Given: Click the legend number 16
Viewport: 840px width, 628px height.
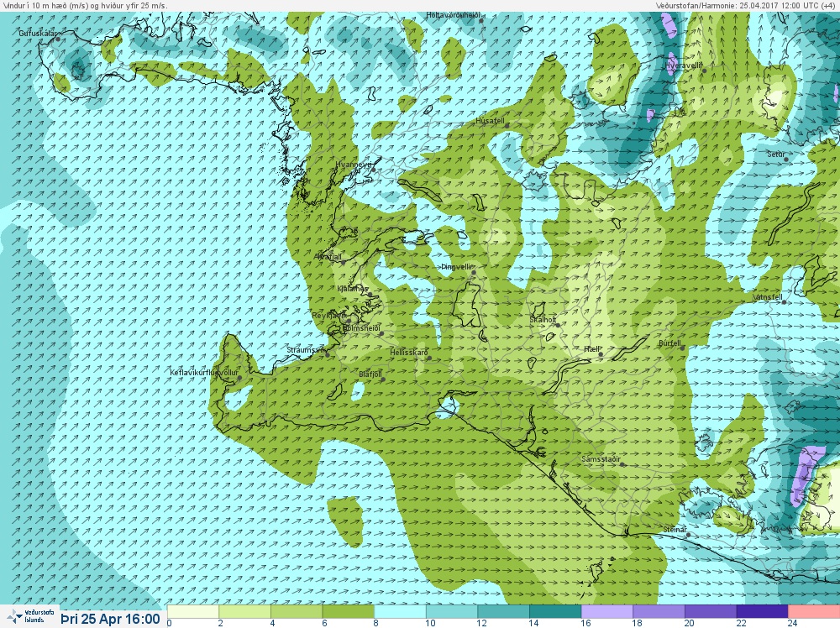Looking at the screenshot, I should 585,623.
